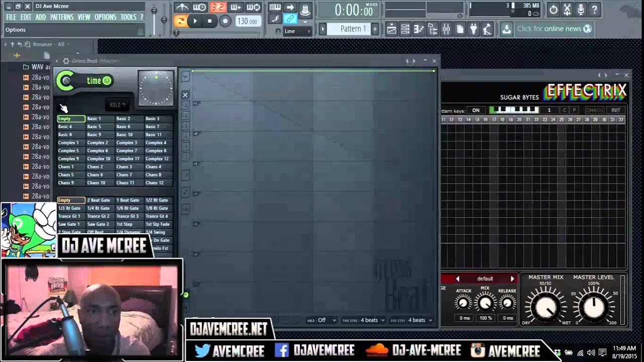Image resolution: width=644 pixels, height=362 pixels.
Task: Click the Effectrix P button
Action: tap(574, 110)
